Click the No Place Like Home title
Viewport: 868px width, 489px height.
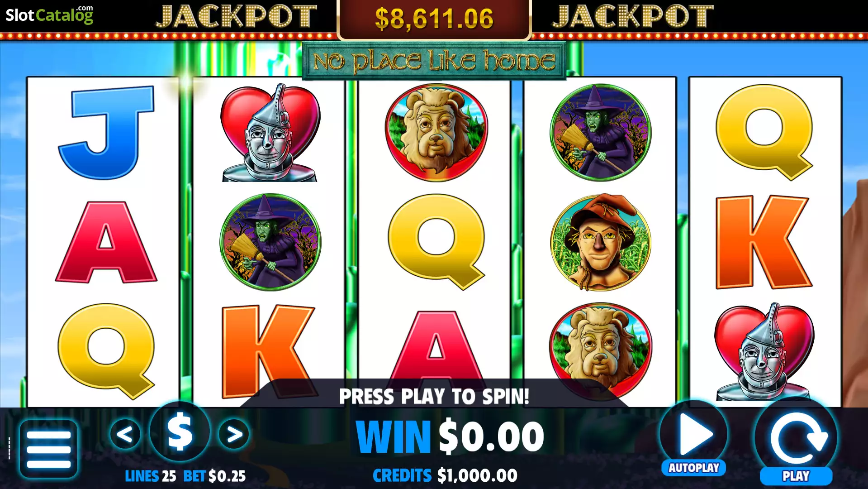click(x=434, y=61)
